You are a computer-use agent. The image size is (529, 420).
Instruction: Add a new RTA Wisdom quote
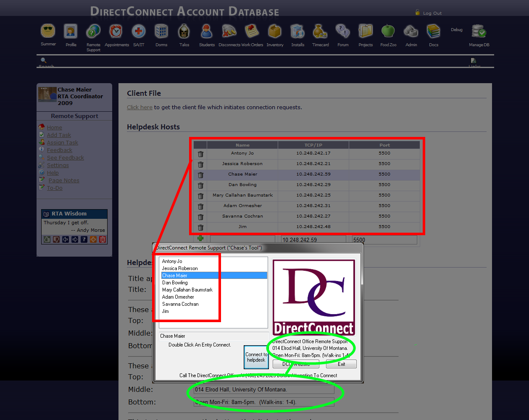pos(93,239)
